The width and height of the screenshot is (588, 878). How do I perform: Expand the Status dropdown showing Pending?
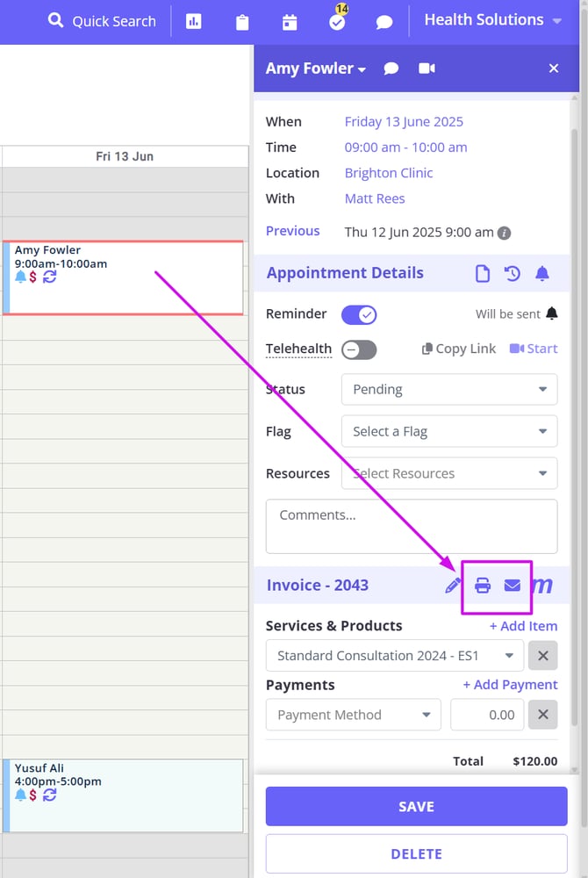(x=448, y=390)
